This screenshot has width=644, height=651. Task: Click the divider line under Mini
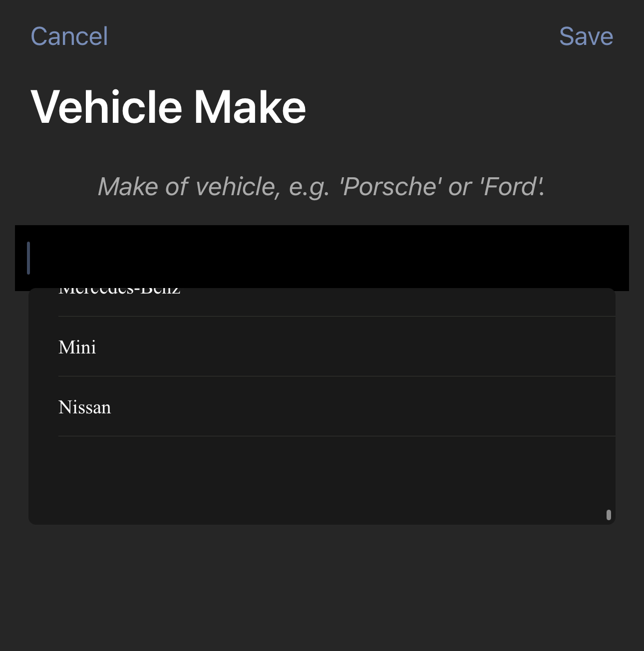pos(336,376)
